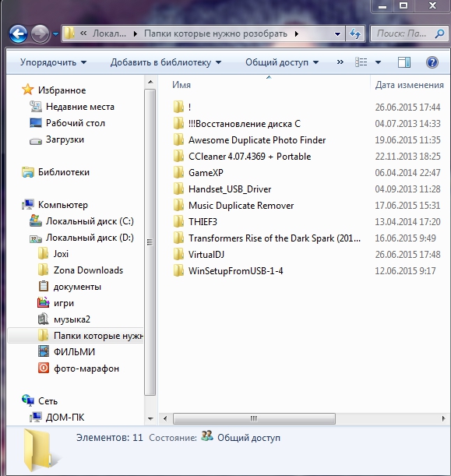Open the Help question mark icon
Viewport: 451px width, 476px height.
432,62
